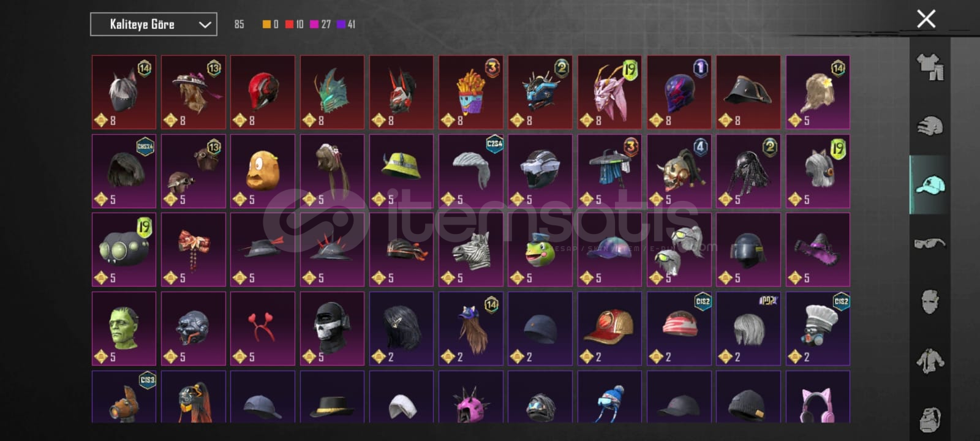Viewport: 980px width, 441px height.
Task: Click the pink quality filter showing 27
Action: pyautogui.click(x=320, y=24)
